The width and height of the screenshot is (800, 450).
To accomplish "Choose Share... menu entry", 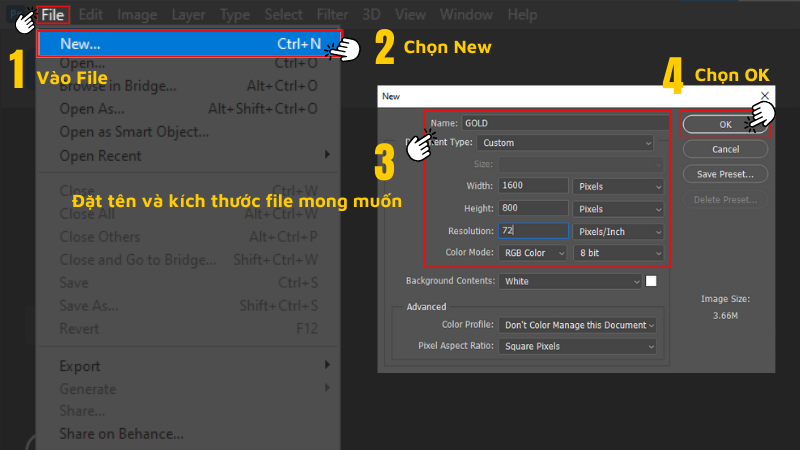I will [x=189, y=411].
